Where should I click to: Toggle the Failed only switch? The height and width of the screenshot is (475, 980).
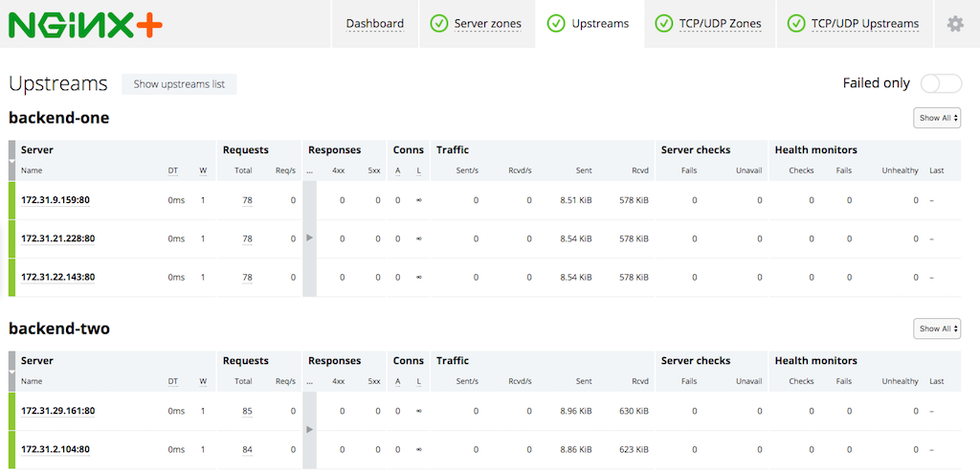(941, 83)
